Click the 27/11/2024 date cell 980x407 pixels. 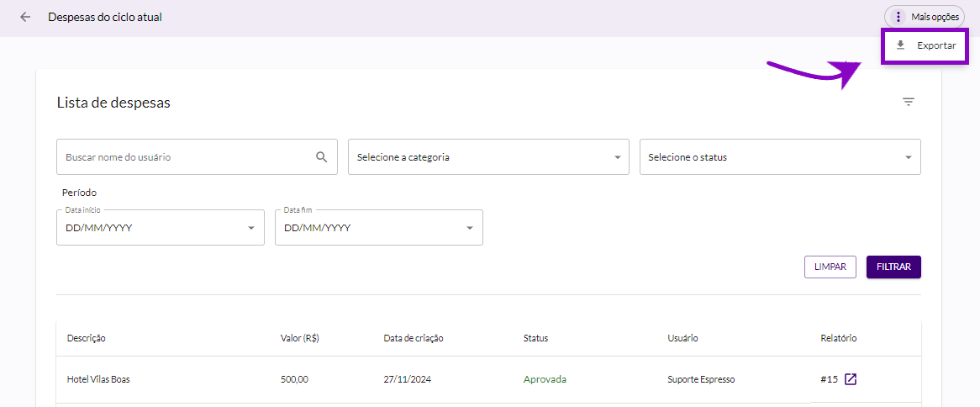click(408, 379)
